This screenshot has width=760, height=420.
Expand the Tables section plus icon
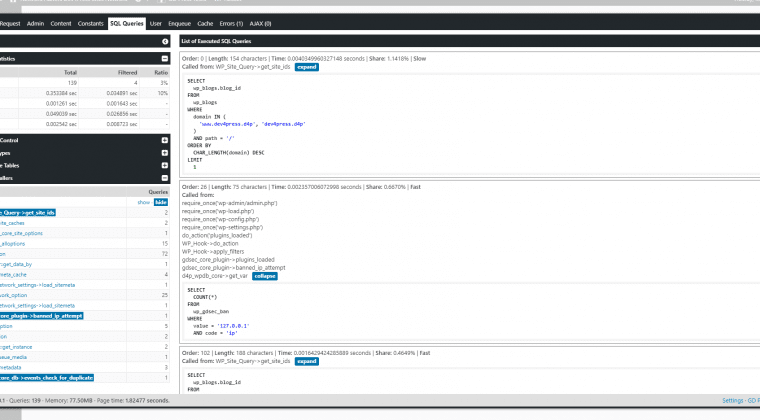coord(165,166)
